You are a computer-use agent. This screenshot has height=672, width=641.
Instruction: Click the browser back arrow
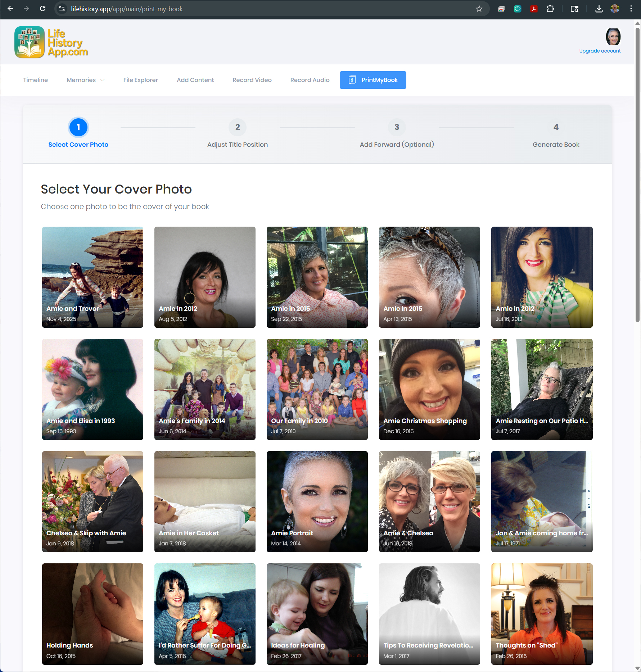click(10, 9)
